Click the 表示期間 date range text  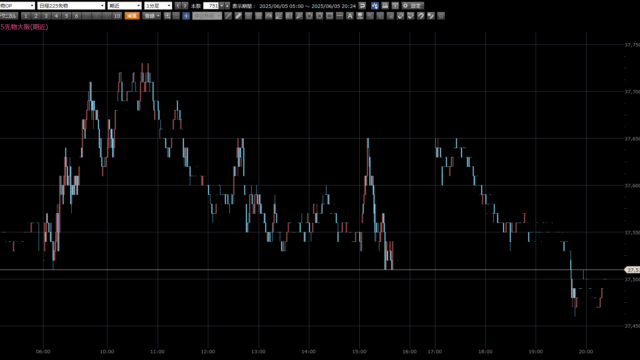pyautogui.click(x=294, y=6)
